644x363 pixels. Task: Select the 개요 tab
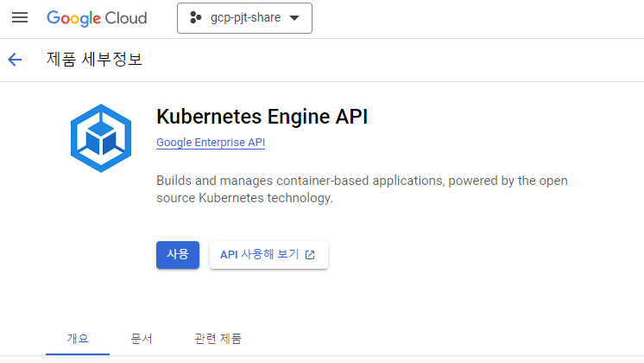[x=78, y=339]
